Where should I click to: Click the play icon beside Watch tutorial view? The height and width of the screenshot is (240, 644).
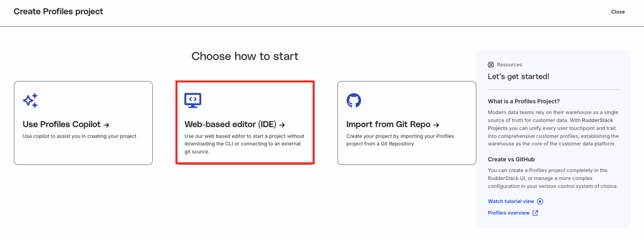540,201
